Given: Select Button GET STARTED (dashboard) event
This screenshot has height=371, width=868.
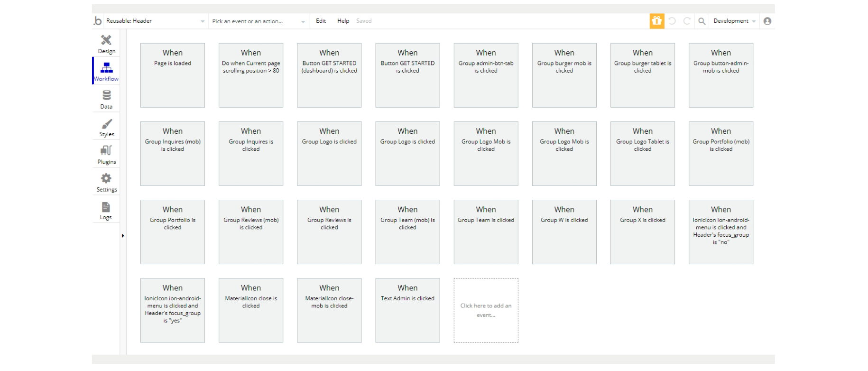Looking at the screenshot, I should (329, 75).
